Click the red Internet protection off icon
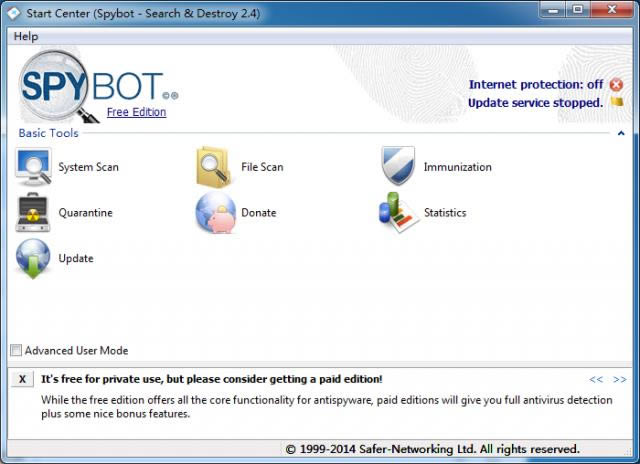Image resolution: width=640 pixels, height=464 pixels. click(616, 84)
